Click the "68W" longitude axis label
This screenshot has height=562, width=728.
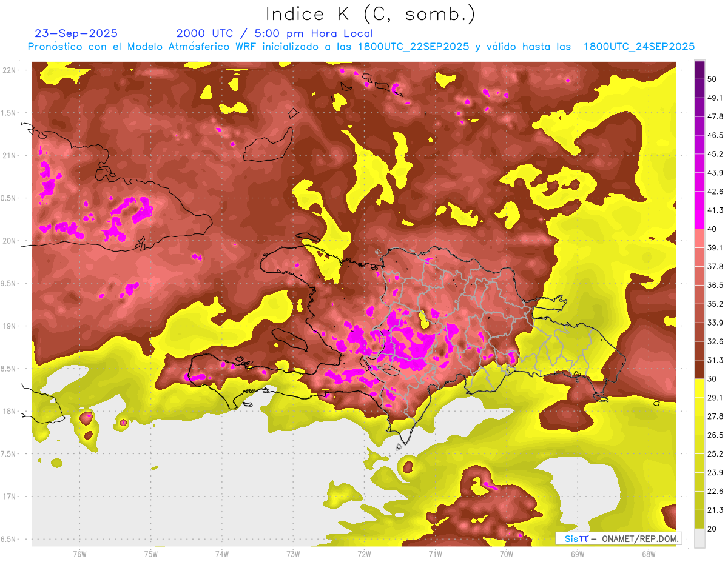pos(648,553)
